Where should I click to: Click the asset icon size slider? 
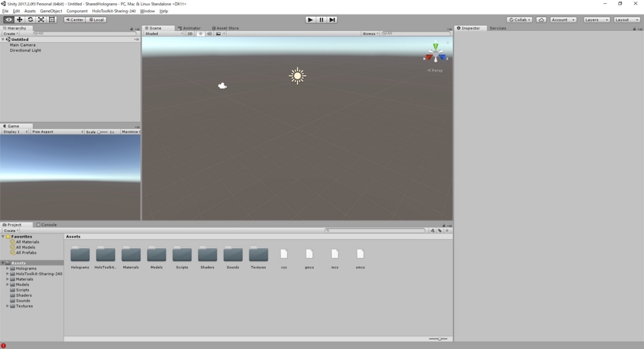(438, 339)
